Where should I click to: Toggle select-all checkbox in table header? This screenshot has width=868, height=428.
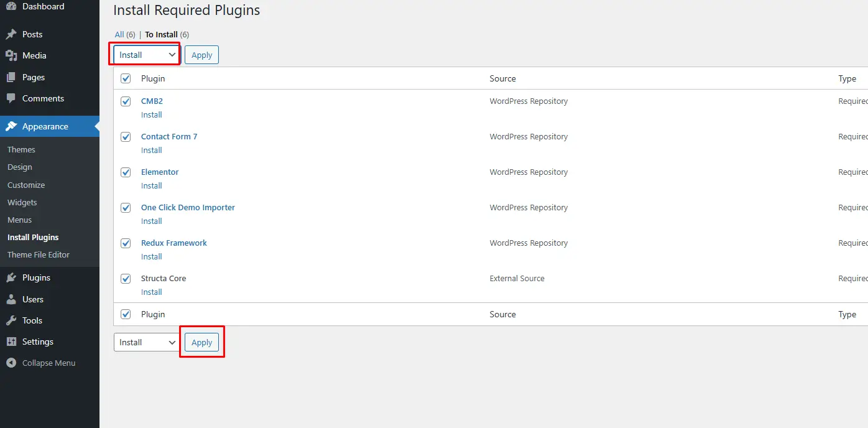[x=126, y=78]
